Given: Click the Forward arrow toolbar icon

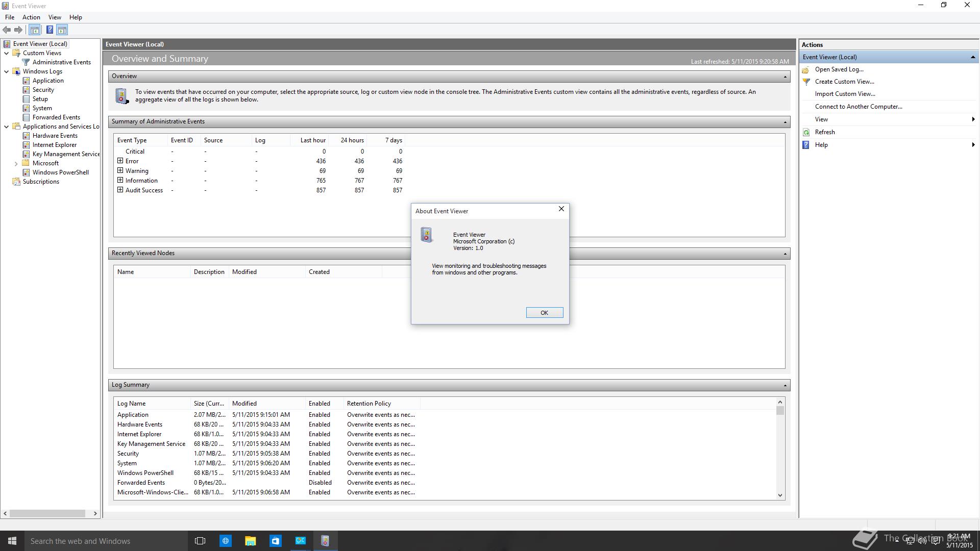Looking at the screenshot, I should (x=18, y=30).
